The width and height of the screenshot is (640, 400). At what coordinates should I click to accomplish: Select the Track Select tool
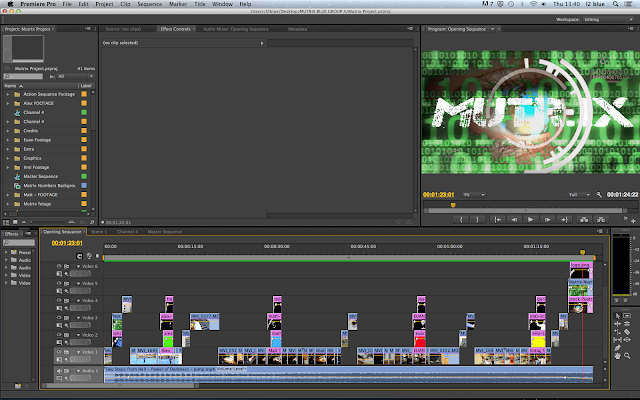(x=627, y=316)
